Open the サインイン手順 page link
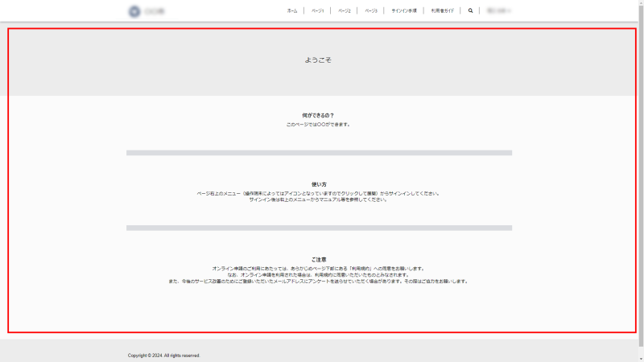 (x=404, y=11)
